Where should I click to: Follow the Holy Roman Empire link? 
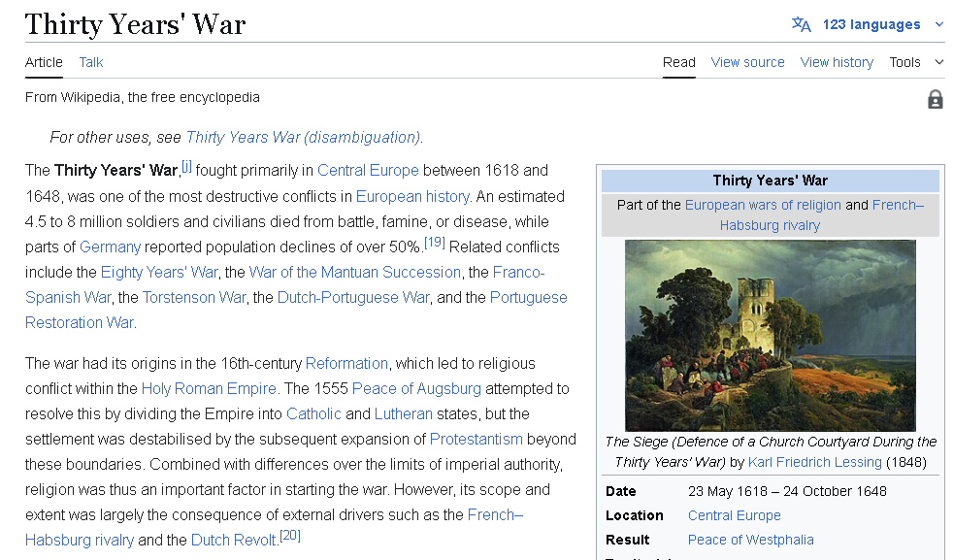pos(209,388)
